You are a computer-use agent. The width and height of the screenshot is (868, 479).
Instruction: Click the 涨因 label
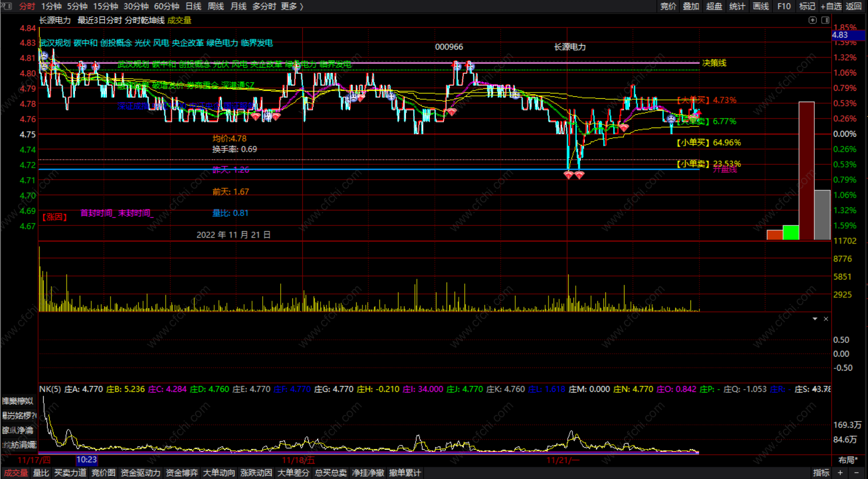click(55, 217)
